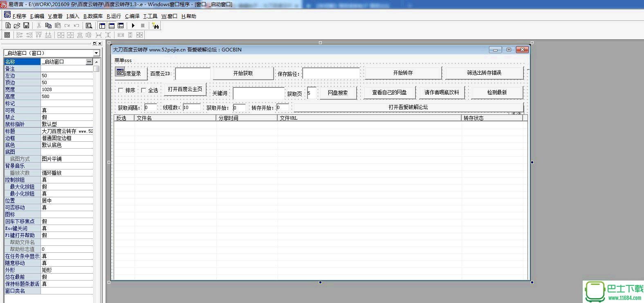
Task: Click the align top edges icon
Action: (38, 35)
